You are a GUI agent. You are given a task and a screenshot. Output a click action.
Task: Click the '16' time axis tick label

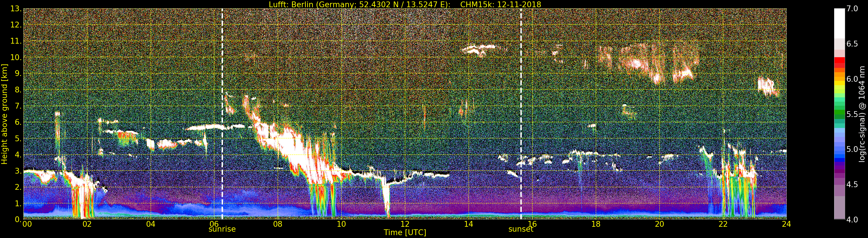(x=532, y=224)
